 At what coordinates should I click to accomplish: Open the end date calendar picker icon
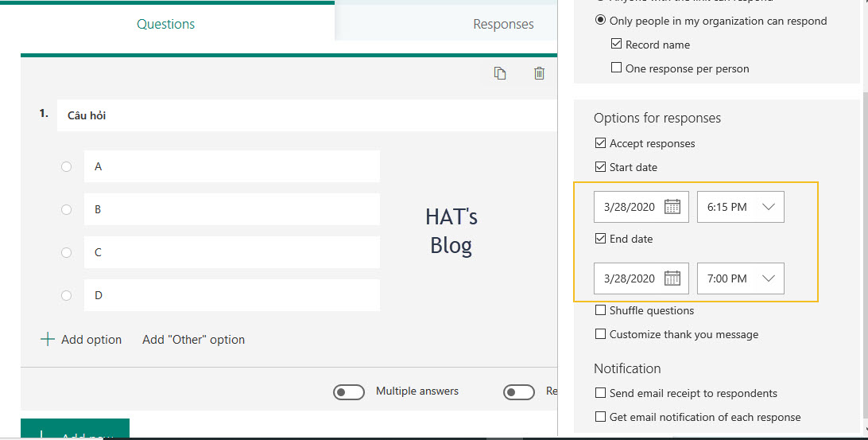pos(672,278)
